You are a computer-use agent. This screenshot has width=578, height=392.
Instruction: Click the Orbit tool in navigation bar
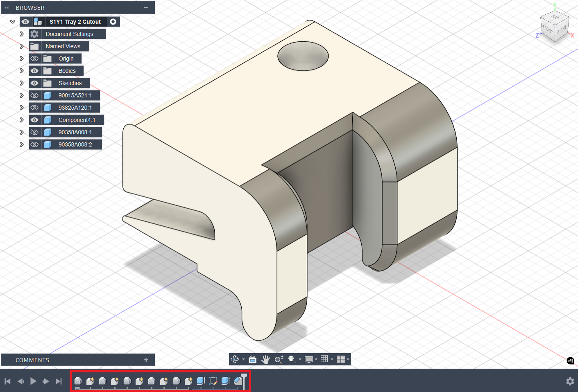pyautogui.click(x=235, y=359)
